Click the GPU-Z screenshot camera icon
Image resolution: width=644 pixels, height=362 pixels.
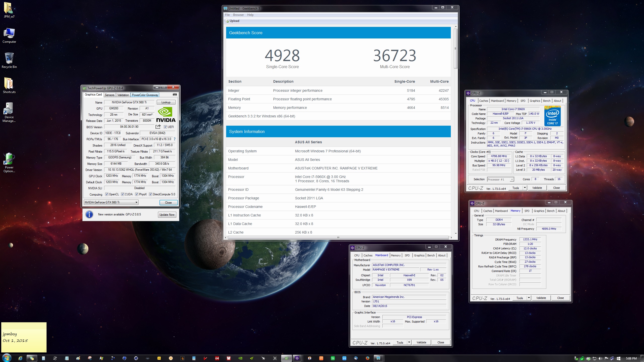(x=175, y=95)
